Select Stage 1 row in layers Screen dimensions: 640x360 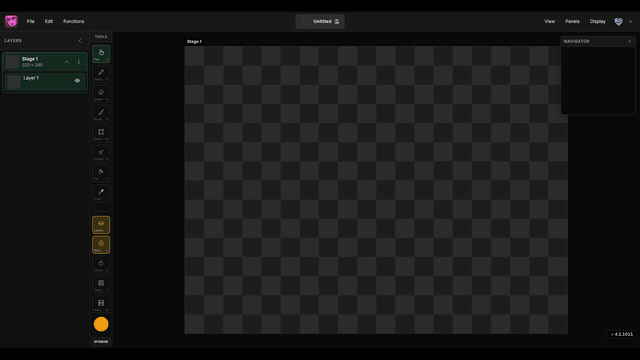pos(45,62)
